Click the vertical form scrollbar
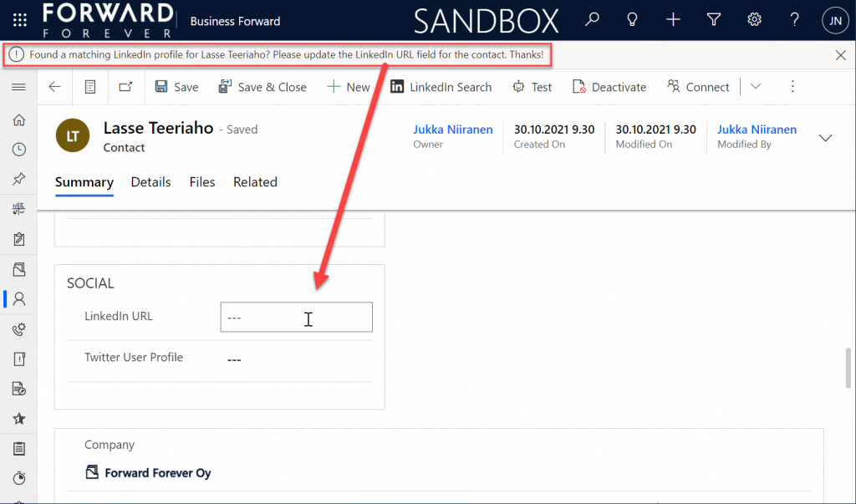Screen dimensions: 856x504 click(x=848, y=368)
